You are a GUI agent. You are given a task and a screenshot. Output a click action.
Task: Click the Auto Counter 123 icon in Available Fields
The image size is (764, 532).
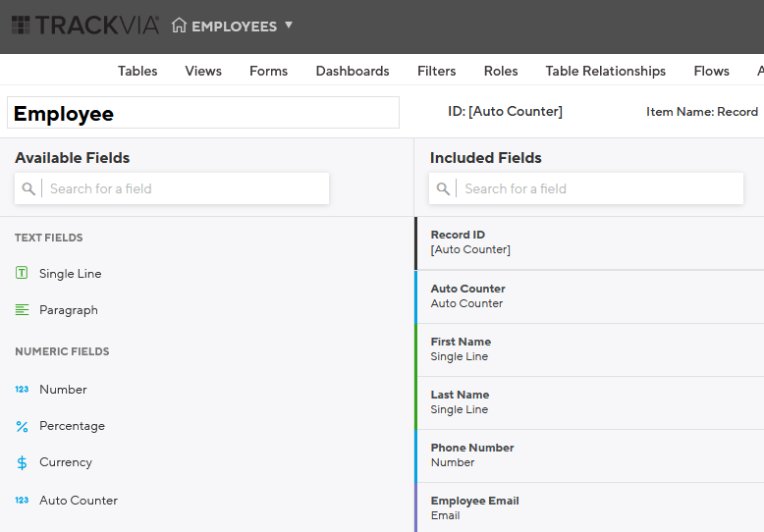click(22, 501)
